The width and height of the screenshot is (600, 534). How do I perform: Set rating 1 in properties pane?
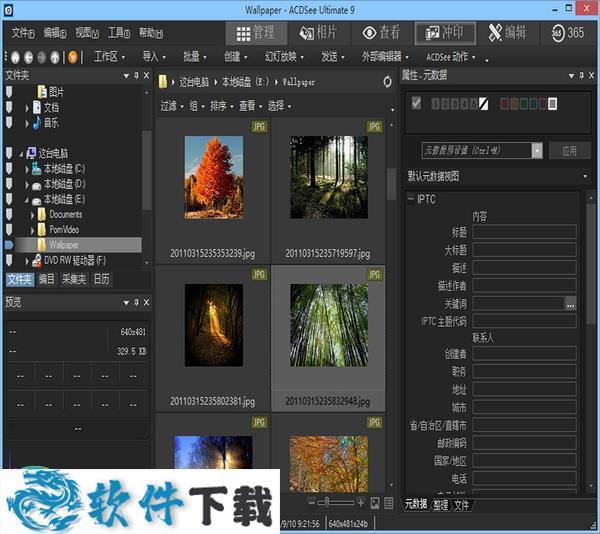[435, 104]
